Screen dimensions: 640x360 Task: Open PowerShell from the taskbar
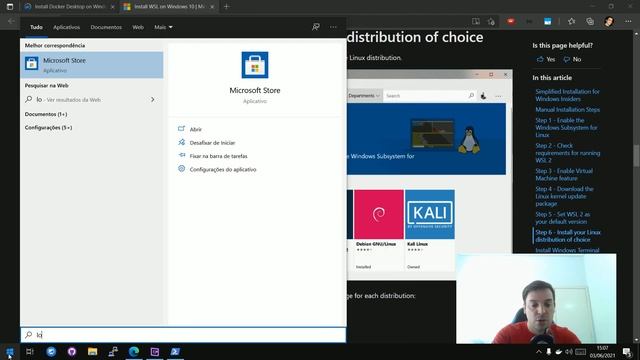175,351
